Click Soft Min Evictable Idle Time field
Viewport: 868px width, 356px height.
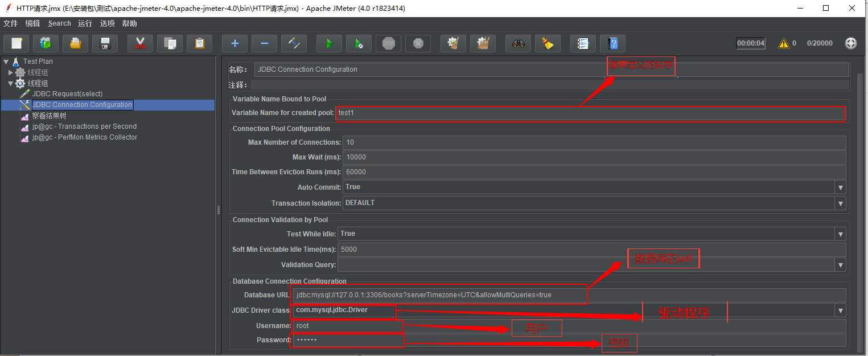coord(591,249)
